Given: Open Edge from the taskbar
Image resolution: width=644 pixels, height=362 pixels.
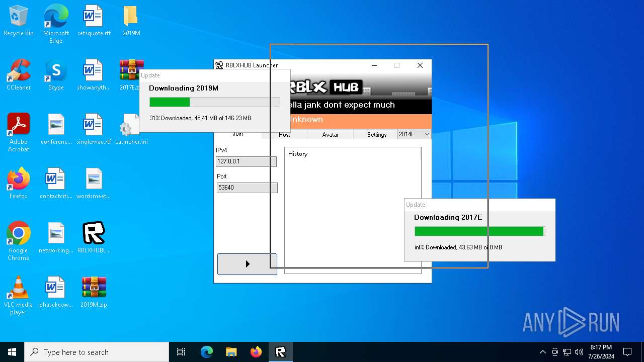Looking at the screenshot, I should point(207,352).
